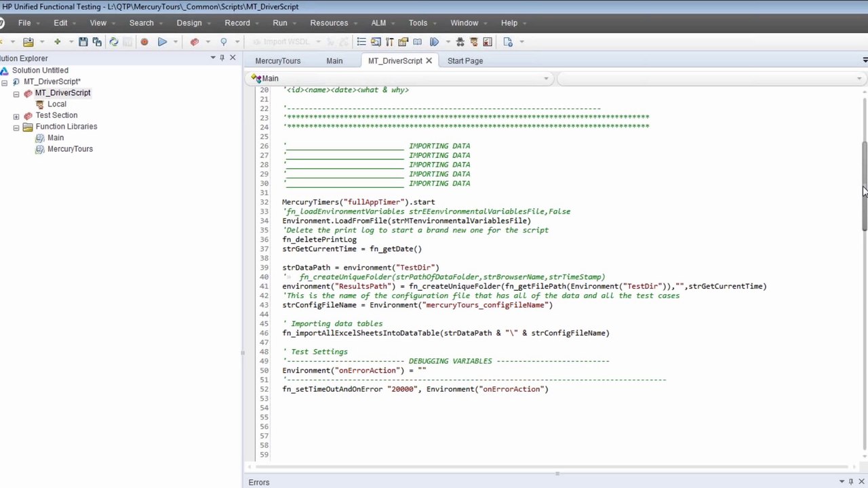This screenshot has width=868, height=488.
Task: Close the Solution Explorer panel
Action: click(233, 58)
